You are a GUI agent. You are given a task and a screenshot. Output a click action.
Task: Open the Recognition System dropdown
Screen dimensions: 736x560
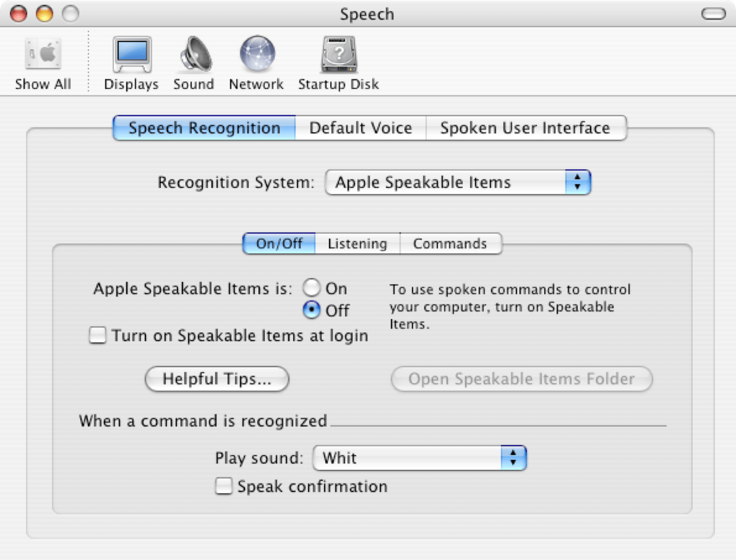pos(458,183)
